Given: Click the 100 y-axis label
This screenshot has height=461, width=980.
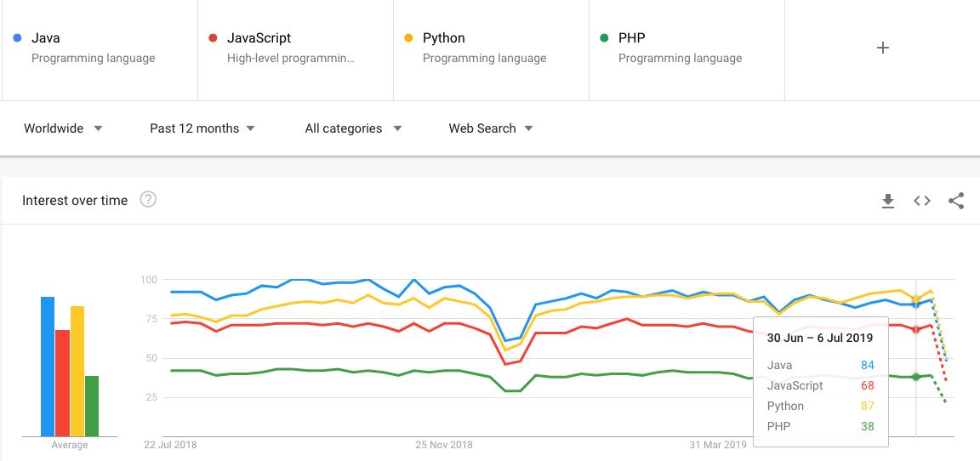Looking at the screenshot, I should click(x=149, y=279).
